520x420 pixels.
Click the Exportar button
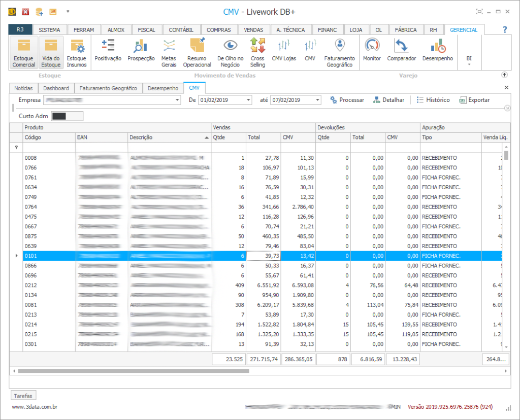pyautogui.click(x=474, y=100)
